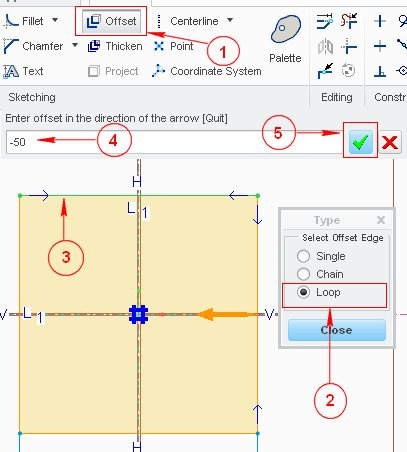
Task: Click the Corner trim icon in Editing
Action: [349, 46]
